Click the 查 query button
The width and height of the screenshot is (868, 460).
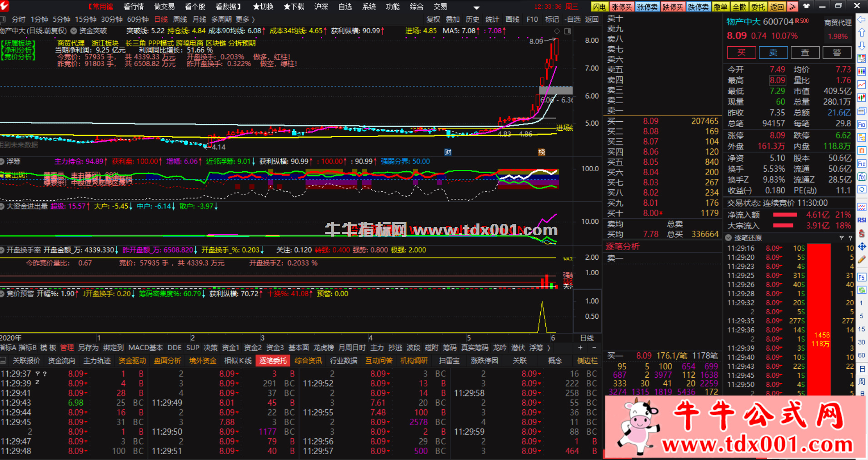coord(805,52)
